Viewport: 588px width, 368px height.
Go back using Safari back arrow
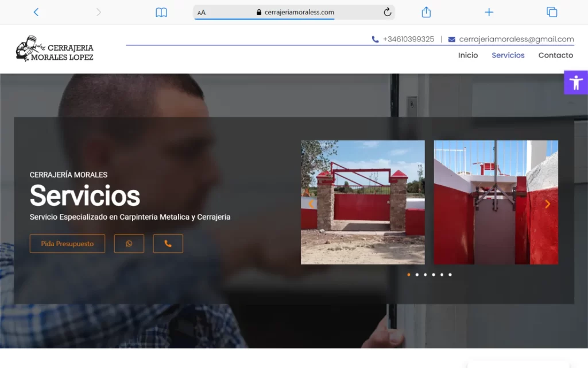click(x=36, y=12)
